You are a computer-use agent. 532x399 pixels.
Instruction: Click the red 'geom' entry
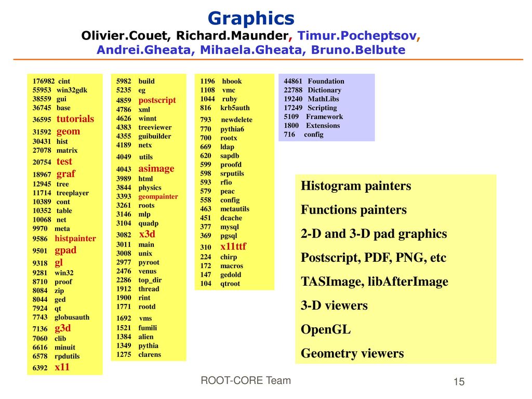(x=68, y=131)
